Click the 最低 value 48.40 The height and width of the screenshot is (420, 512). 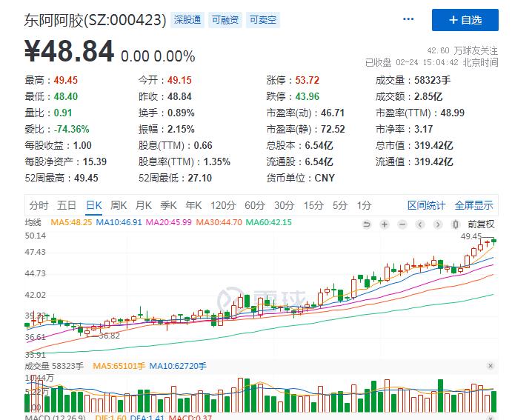click(x=66, y=96)
